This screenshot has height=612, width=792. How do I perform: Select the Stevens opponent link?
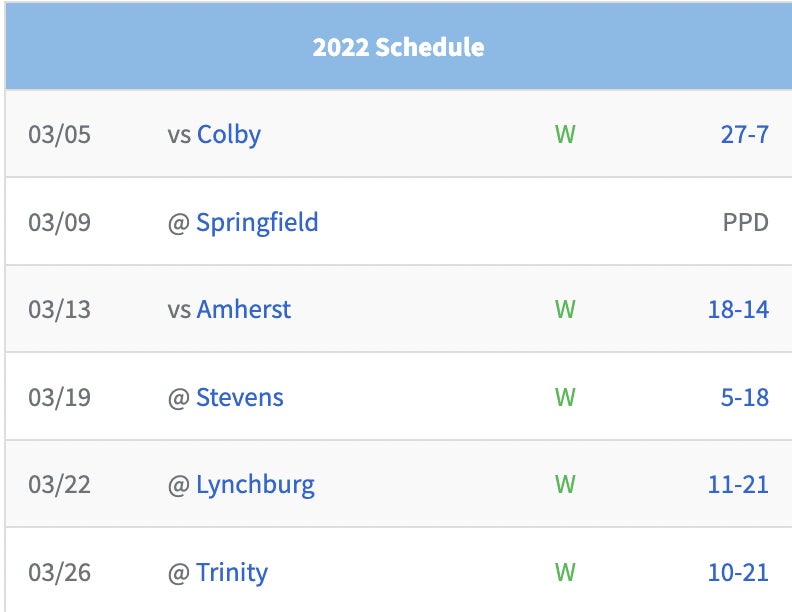240,397
